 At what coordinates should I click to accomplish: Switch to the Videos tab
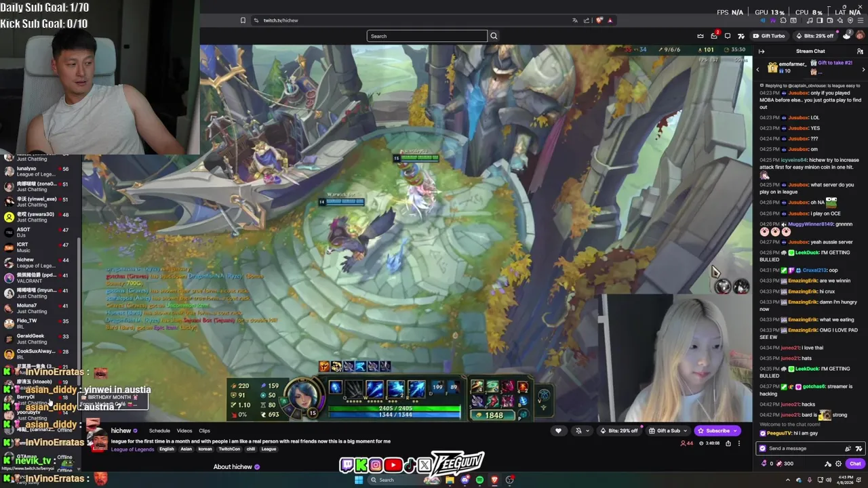tap(184, 431)
